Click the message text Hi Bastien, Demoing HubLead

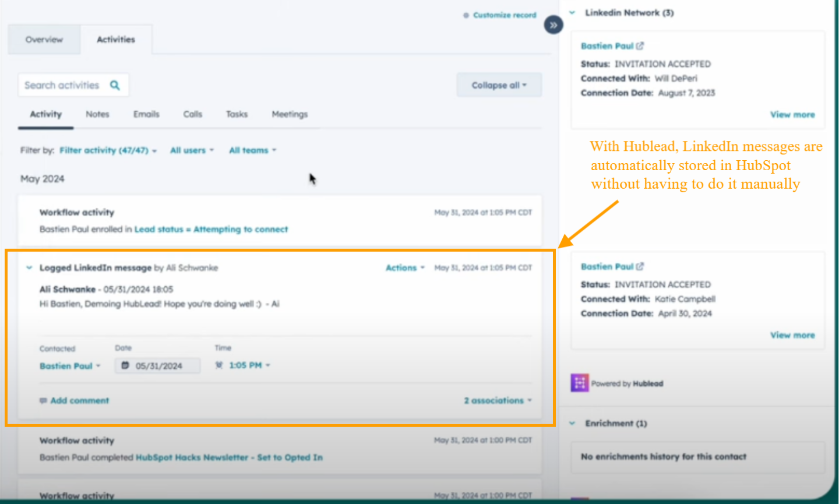(160, 304)
